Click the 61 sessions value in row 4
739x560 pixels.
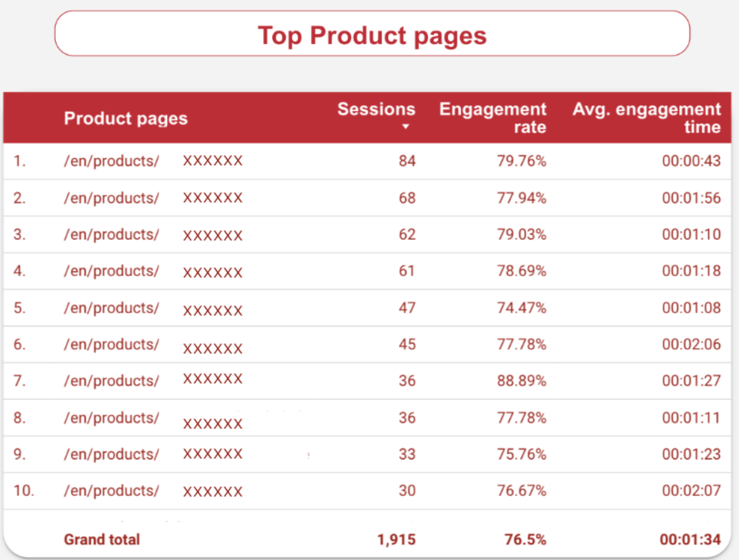coord(406,271)
